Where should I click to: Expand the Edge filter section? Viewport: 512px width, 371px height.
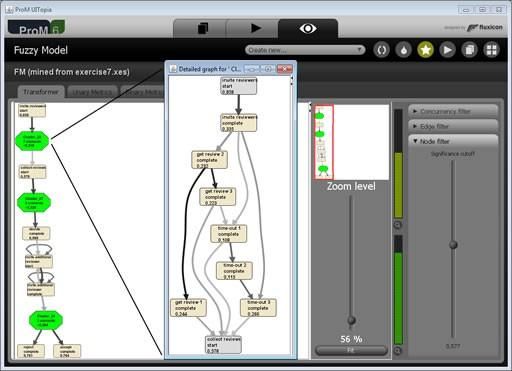click(453, 126)
